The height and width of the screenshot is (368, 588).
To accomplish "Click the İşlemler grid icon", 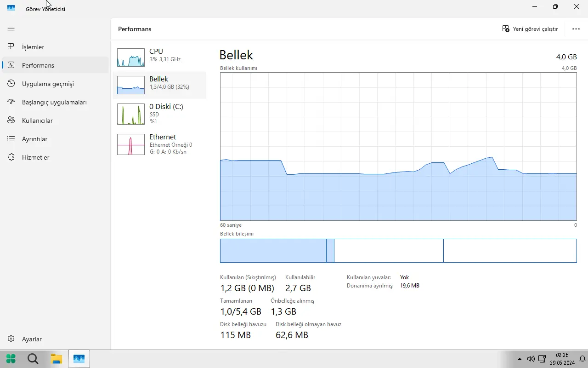I will [x=11, y=47].
